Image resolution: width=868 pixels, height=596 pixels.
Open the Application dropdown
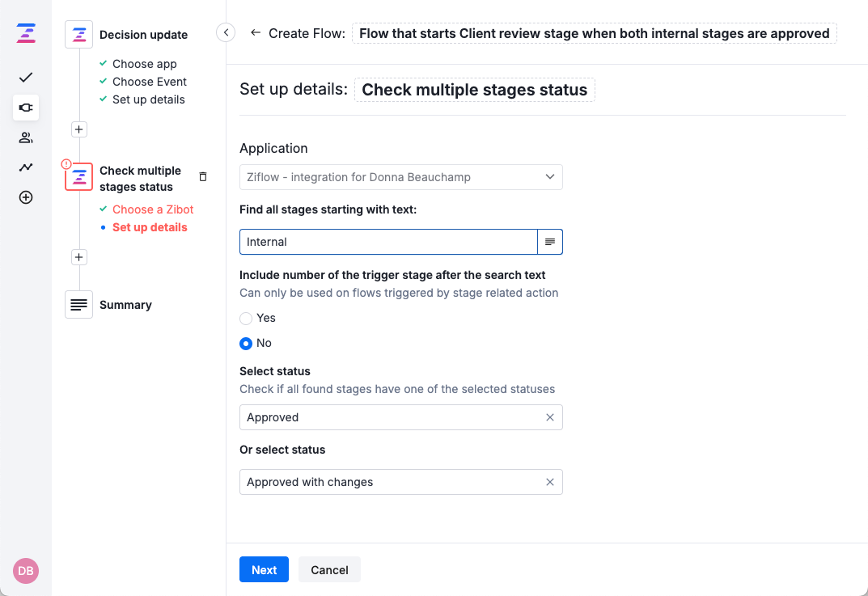pyautogui.click(x=400, y=177)
